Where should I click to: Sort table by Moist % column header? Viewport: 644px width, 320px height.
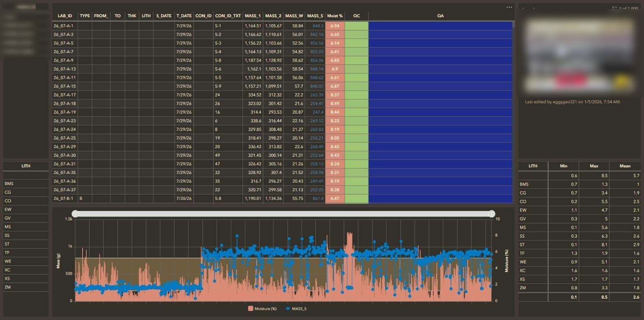tap(335, 16)
